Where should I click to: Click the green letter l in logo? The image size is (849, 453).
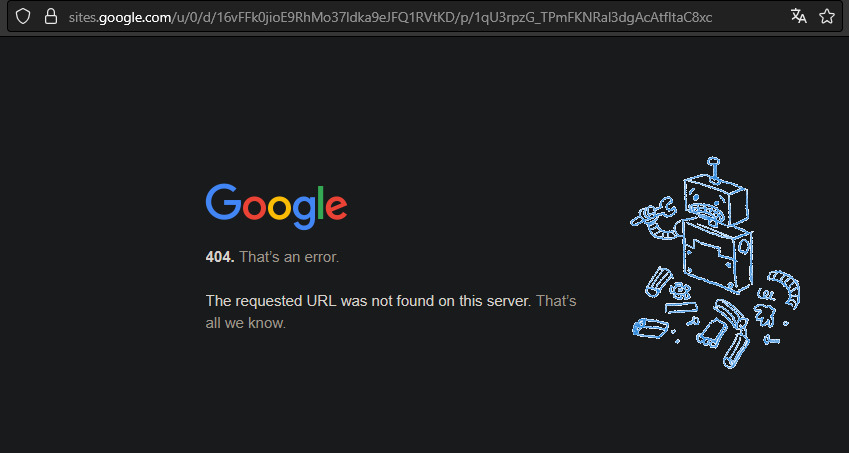321,202
